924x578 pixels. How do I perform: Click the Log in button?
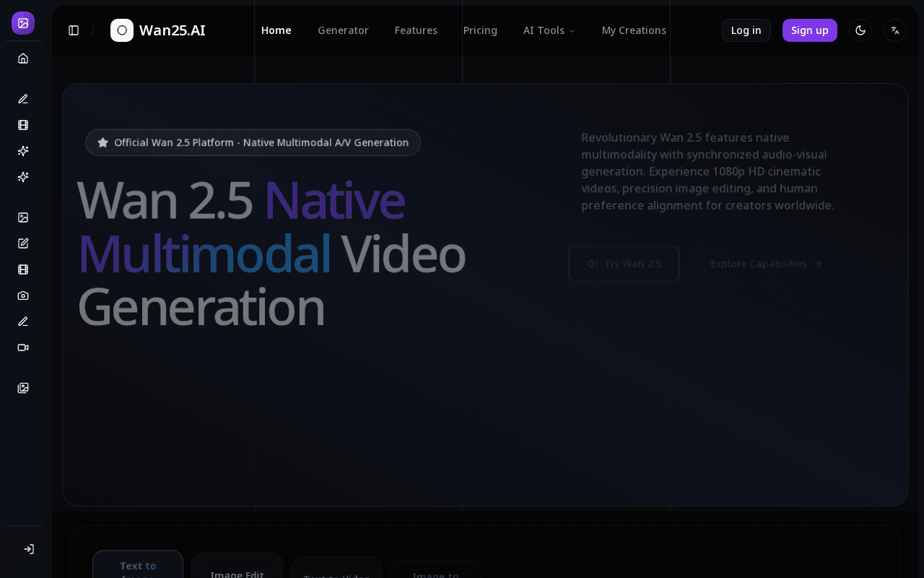746,30
